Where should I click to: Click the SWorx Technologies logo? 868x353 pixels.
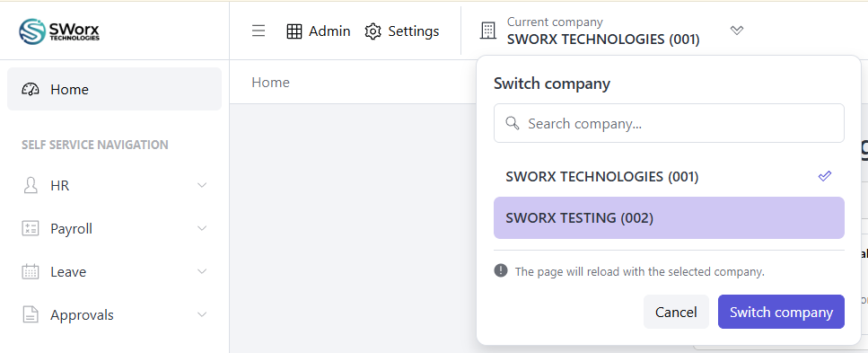point(59,31)
